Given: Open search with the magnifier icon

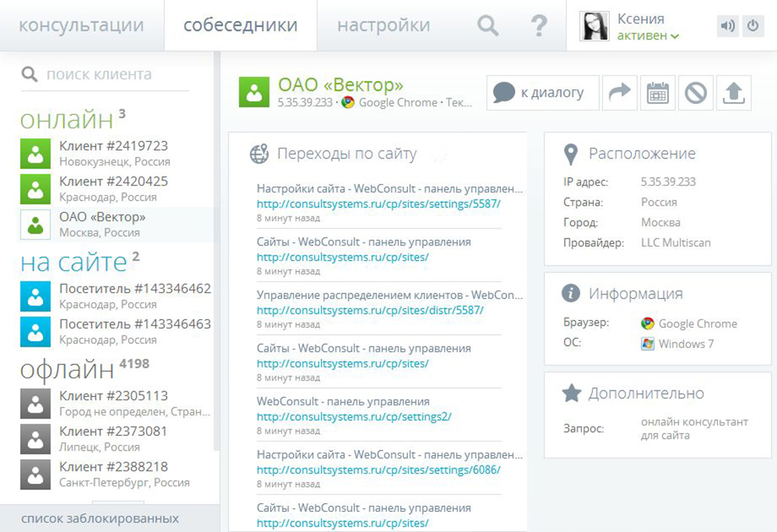Looking at the screenshot, I should [x=487, y=25].
